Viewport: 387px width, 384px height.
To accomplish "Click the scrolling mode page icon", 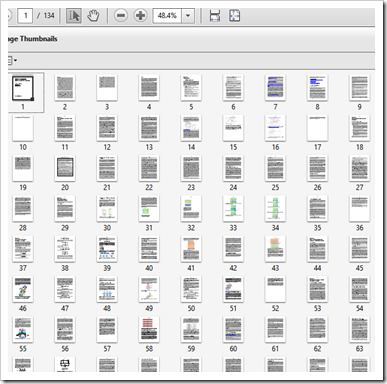I will (x=215, y=16).
